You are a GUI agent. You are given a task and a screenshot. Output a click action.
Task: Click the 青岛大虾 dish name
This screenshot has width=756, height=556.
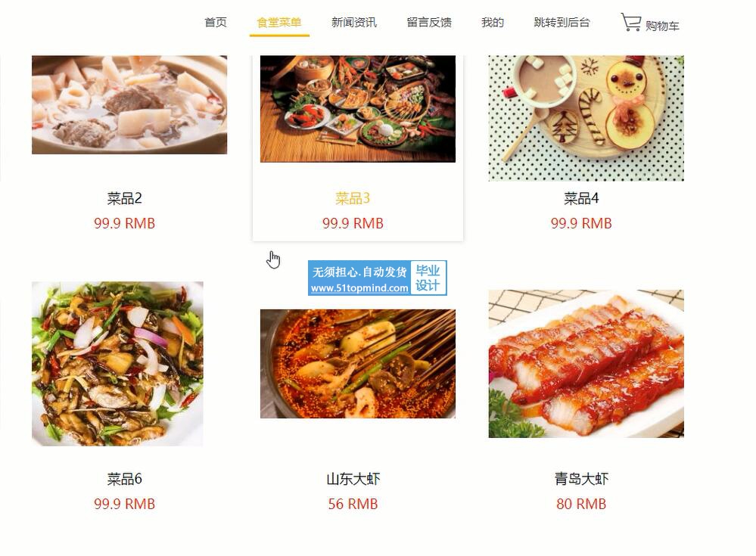[581, 479]
